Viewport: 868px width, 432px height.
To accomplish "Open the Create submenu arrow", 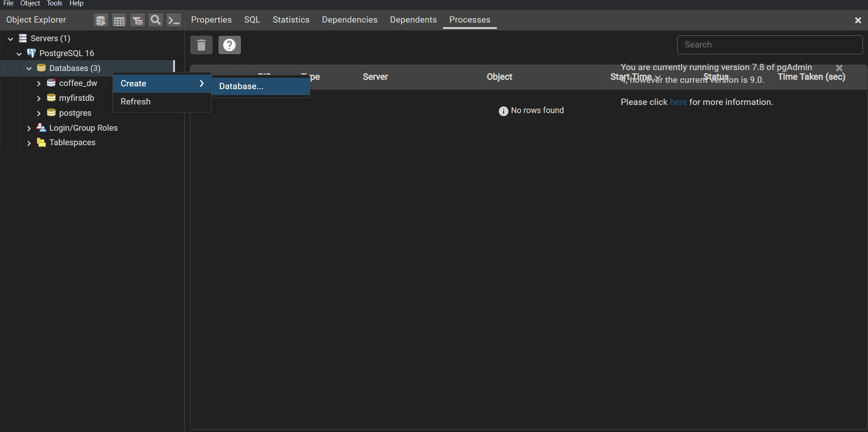I will pyautogui.click(x=202, y=83).
